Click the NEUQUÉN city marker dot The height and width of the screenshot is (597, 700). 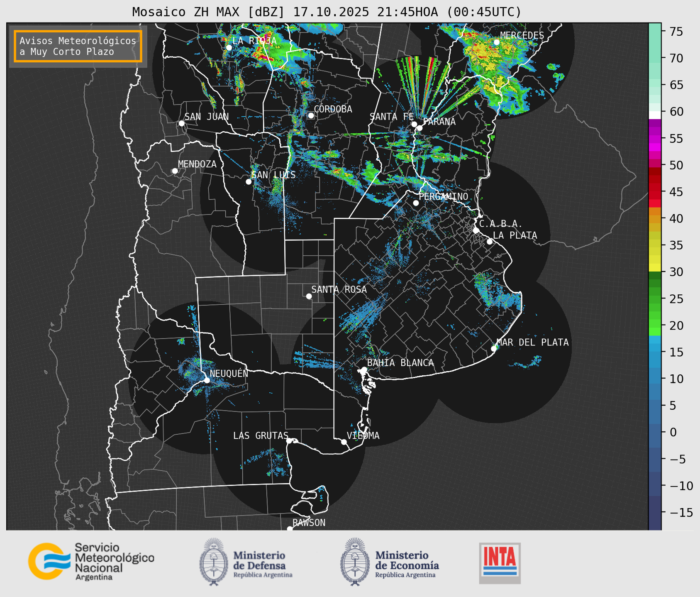[207, 380]
